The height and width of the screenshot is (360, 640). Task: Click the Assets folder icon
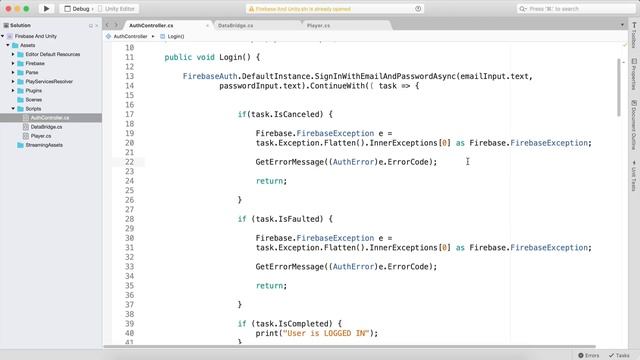coord(15,45)
